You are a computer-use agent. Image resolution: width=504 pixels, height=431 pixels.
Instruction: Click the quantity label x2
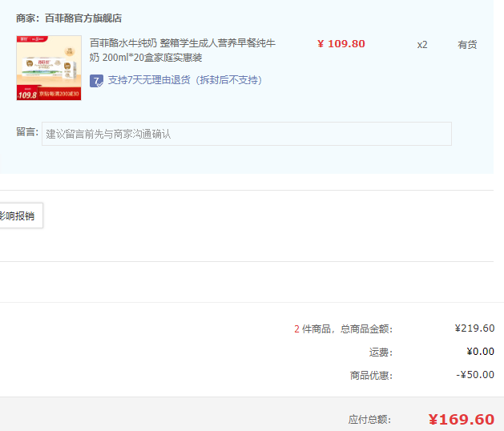(422, 45)
